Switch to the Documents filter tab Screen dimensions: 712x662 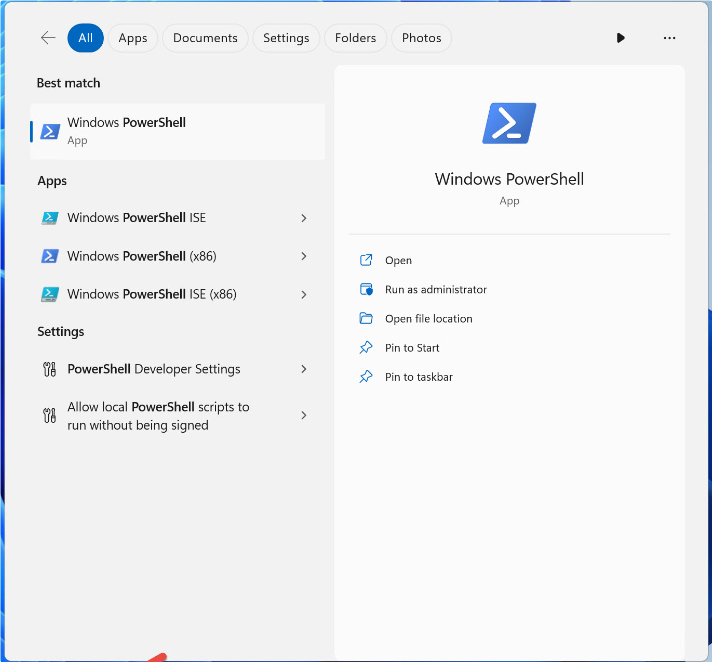pyautogui.click(x=205, y=38)
